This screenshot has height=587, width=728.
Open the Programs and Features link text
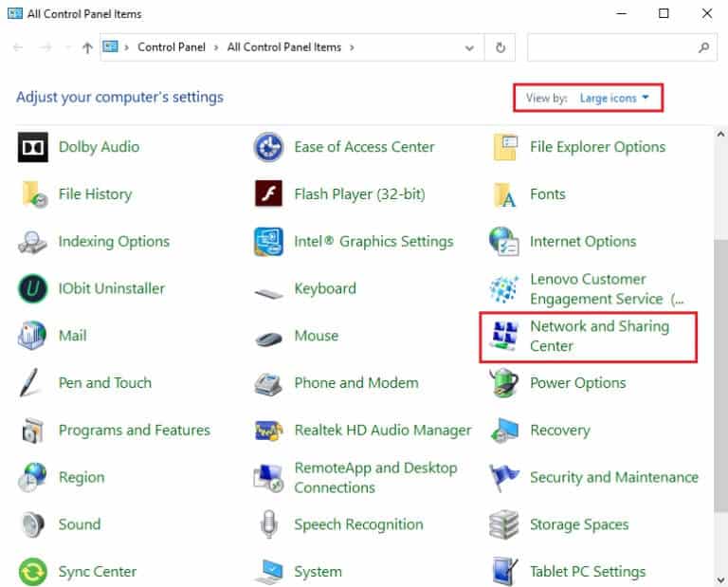pos(135,431)
